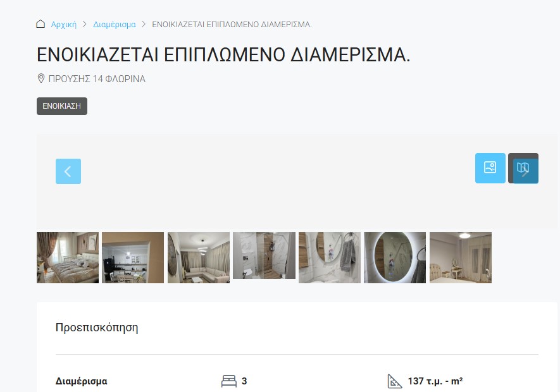Click the area ruler triangle icon
560x392 pixels.
tap(395, 381)
